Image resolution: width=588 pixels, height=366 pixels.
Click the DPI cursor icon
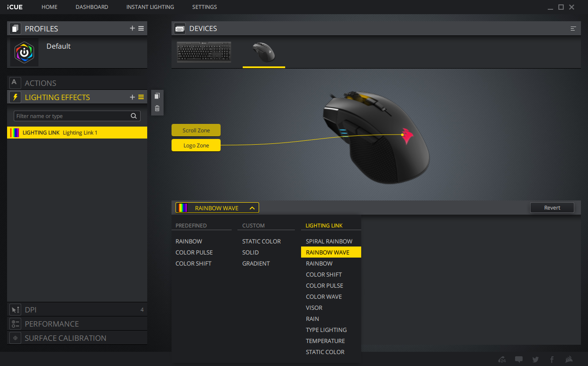click(x=15, y=309)
